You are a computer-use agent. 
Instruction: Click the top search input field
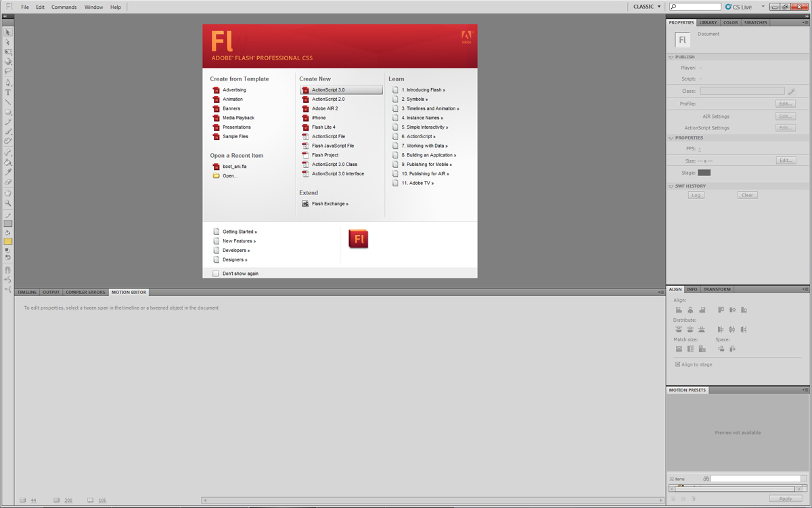[695, 7]
